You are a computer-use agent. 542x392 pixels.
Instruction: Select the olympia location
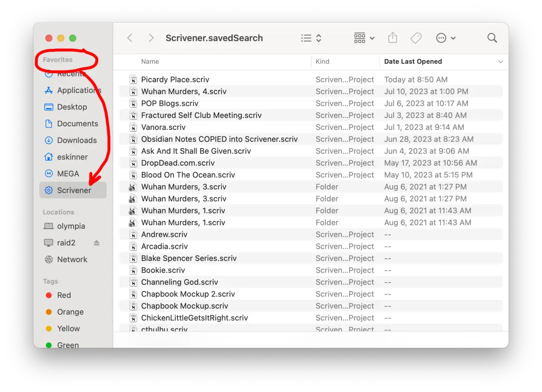tap(73, 226)
